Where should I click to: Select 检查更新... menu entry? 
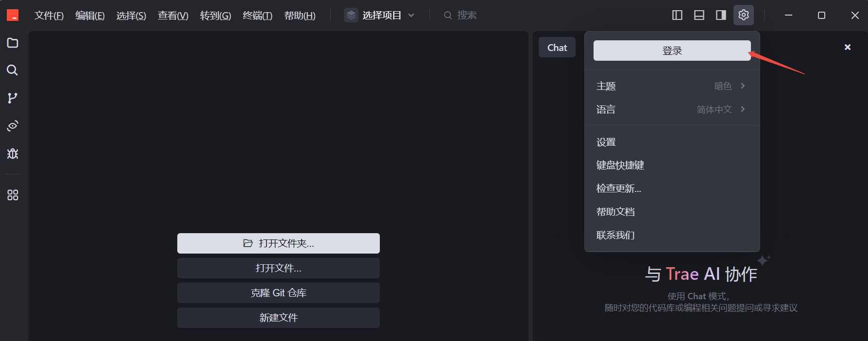(x=672, y=188)
